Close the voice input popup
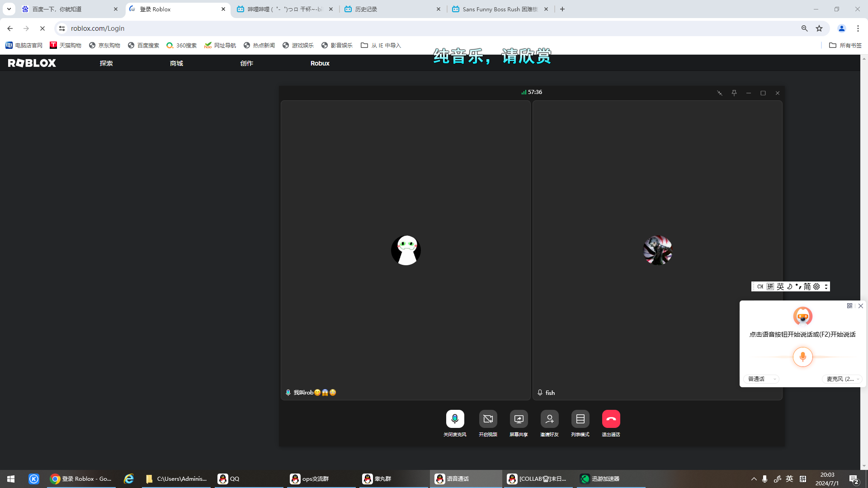Image resolution: width=868 pixels, height=488 pixels. pos(861,306)
